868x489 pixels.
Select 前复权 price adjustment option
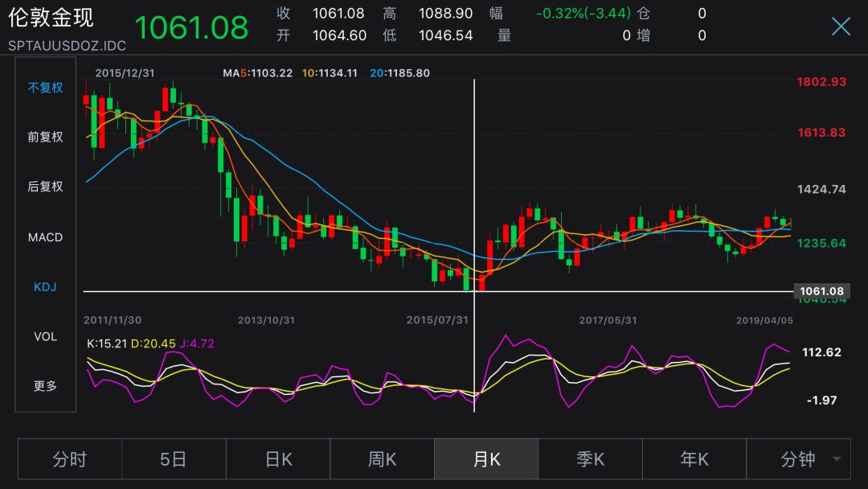coord(45,137)
